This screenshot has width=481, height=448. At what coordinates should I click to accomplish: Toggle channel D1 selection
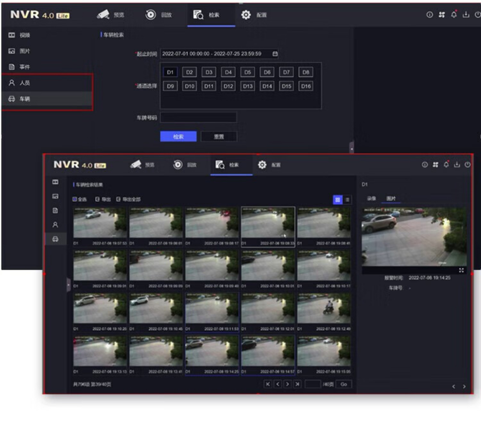[170, 73]
